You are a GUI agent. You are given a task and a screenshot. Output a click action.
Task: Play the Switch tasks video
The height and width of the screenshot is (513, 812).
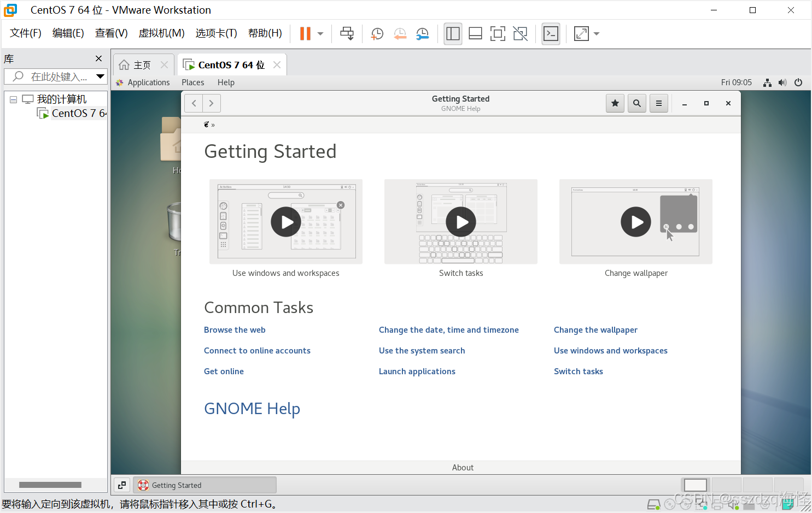(461, 222)
